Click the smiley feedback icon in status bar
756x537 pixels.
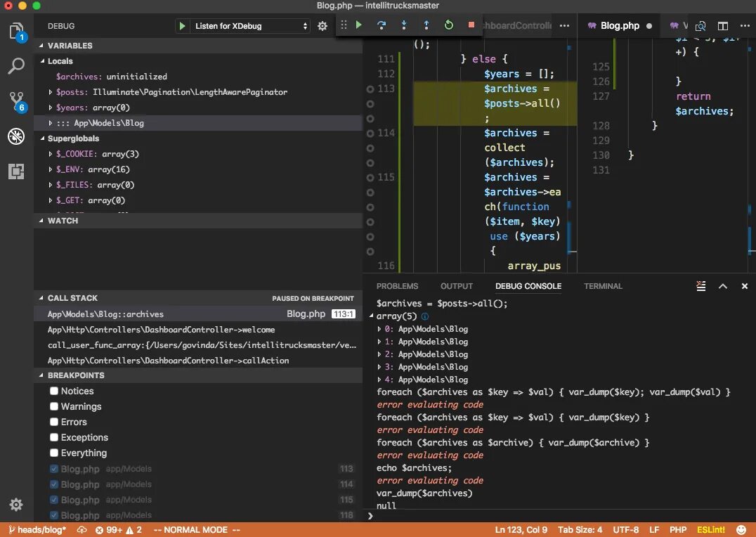(741, 530)
